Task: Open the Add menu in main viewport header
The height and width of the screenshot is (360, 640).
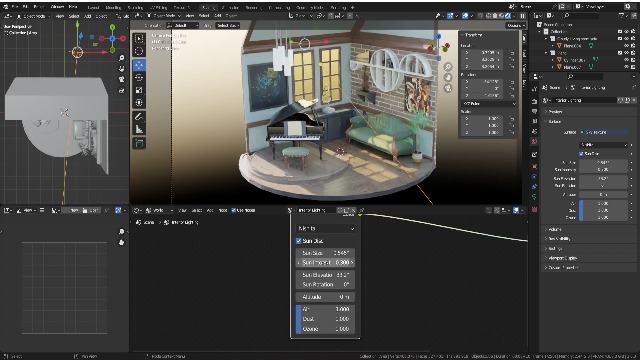Action: [x=218, y=16]
